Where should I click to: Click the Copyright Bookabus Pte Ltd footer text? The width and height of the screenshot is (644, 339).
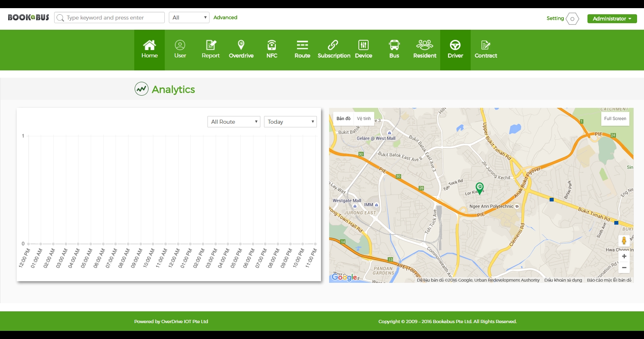click(x=448, y=322)
